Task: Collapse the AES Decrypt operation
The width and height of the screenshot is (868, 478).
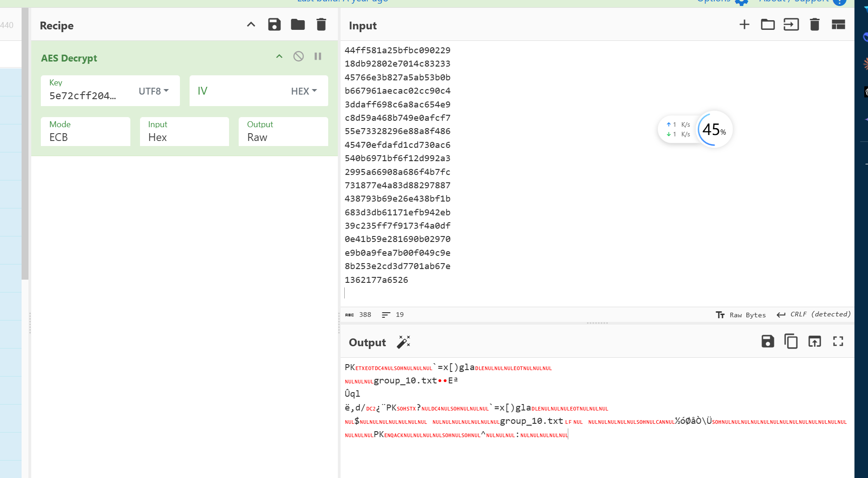Action: pyautogui.click(x=279, y=56)
